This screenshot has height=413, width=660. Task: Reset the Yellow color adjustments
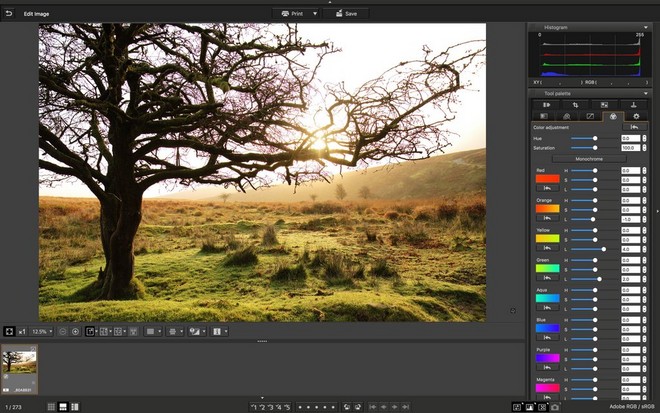click(x=547, y=248)
